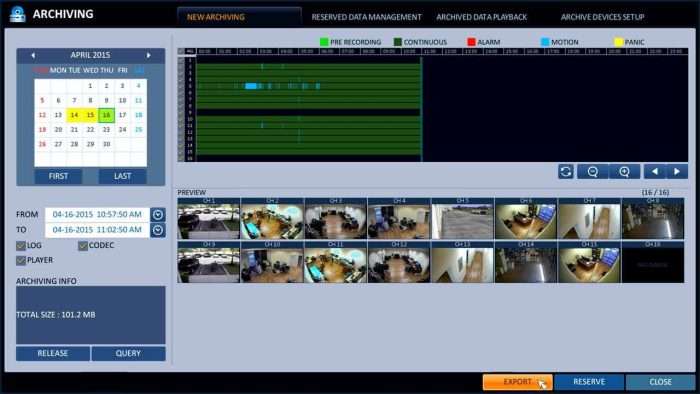Open Reserved Data Management tab
This screenshot has width=700, height=394.
coord(366,17)
